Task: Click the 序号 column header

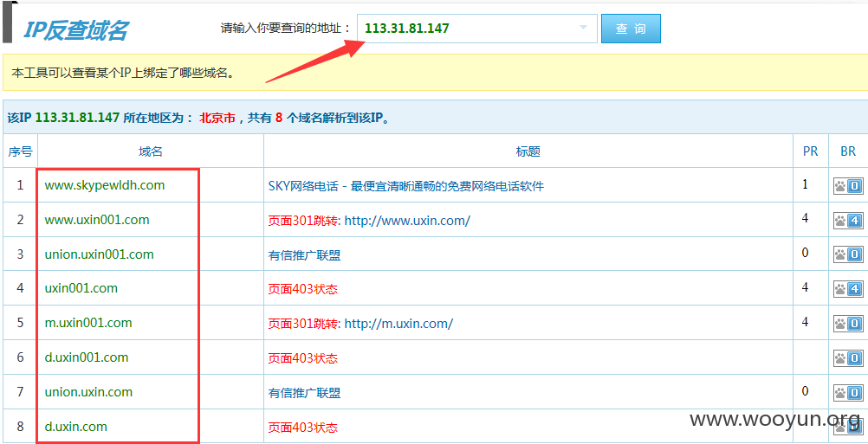Action: (21, 151)
